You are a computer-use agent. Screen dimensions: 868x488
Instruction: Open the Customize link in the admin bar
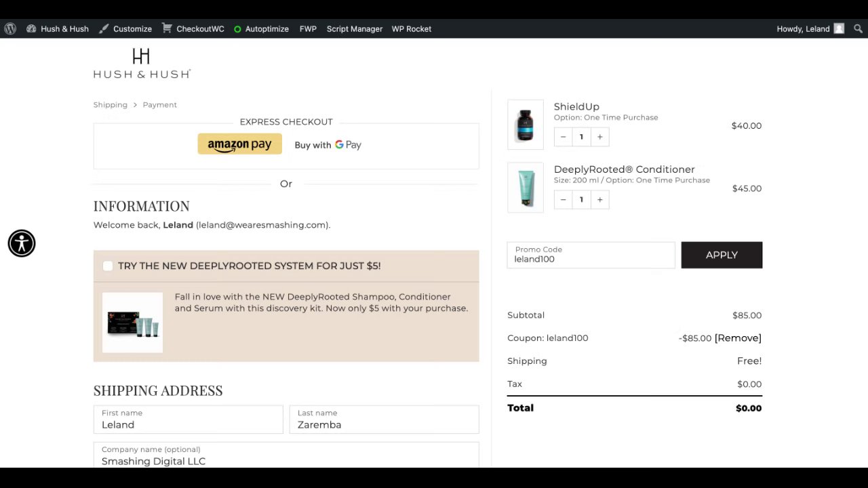coord(125,28)
